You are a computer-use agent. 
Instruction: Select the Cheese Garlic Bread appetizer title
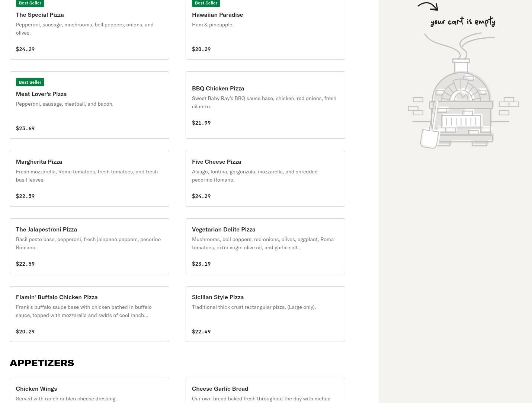tap(220, 388)
